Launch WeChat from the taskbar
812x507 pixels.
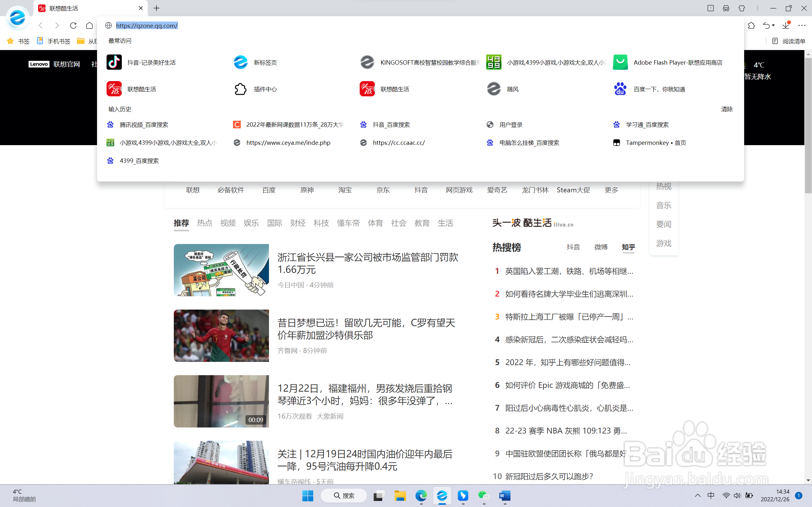pyautogui.click(x=483, y=496)
